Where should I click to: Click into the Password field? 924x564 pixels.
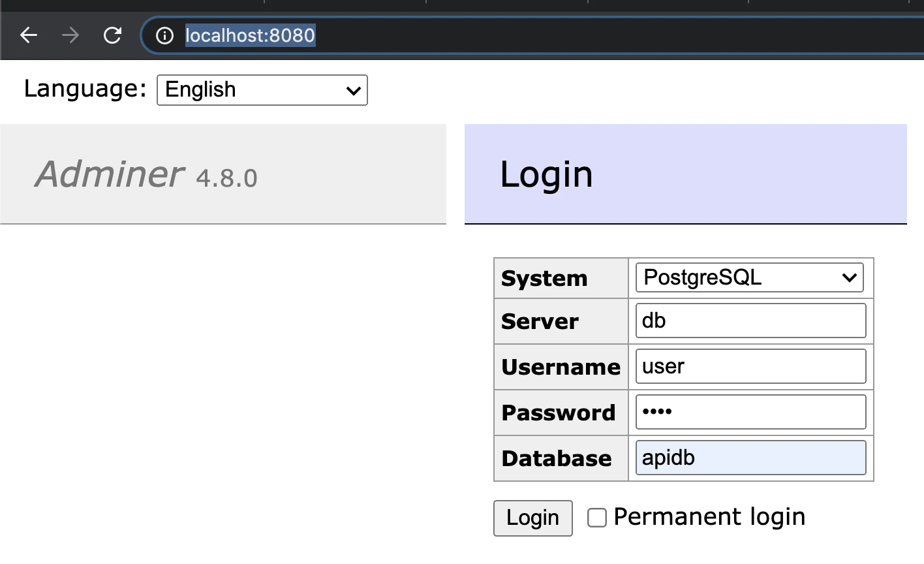coord(751,412)
